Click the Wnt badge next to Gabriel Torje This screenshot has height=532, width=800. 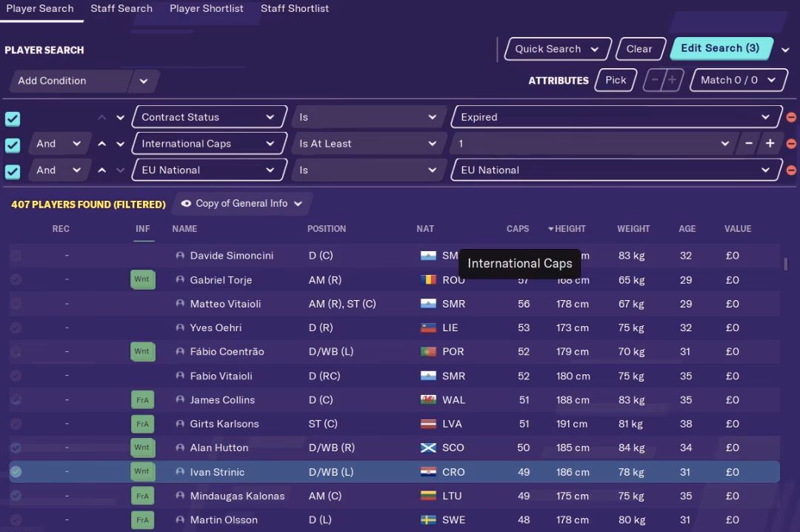click(142, 279)
